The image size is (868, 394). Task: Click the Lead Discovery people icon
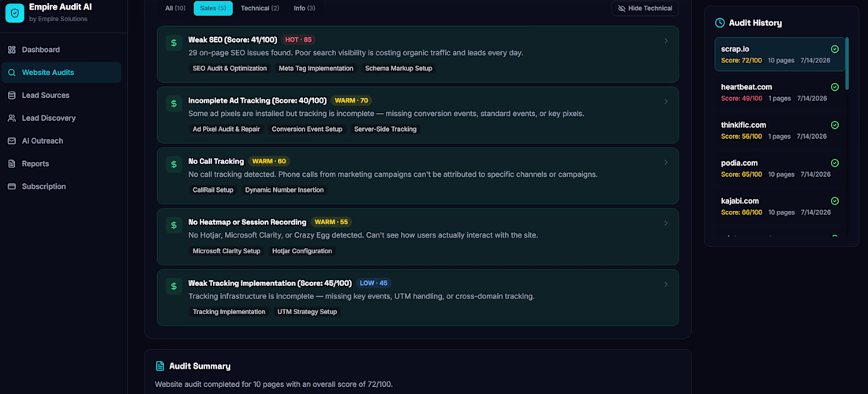pyautogui.click(x=12, y=118)
